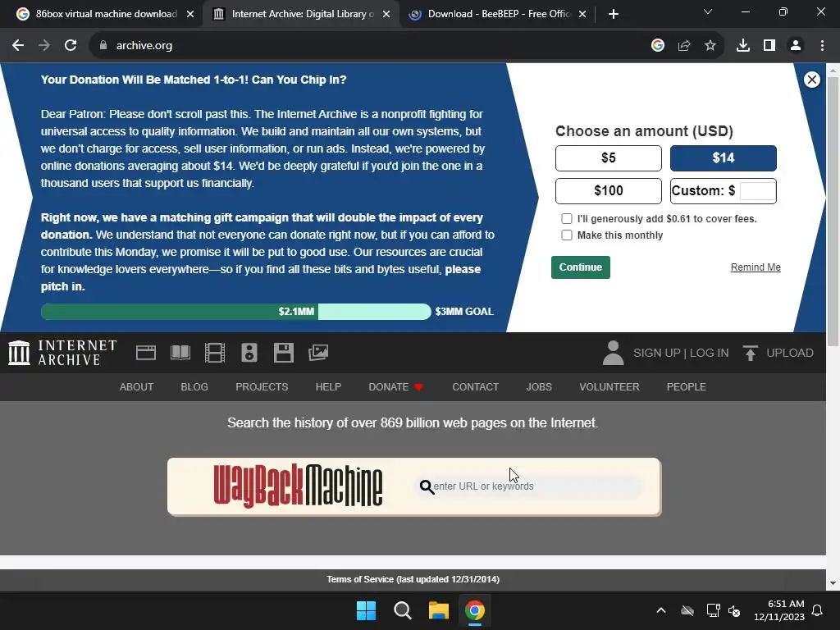The image size is (840, 630).
Task: Open the DONATE menu item
Action: (395, 387)
